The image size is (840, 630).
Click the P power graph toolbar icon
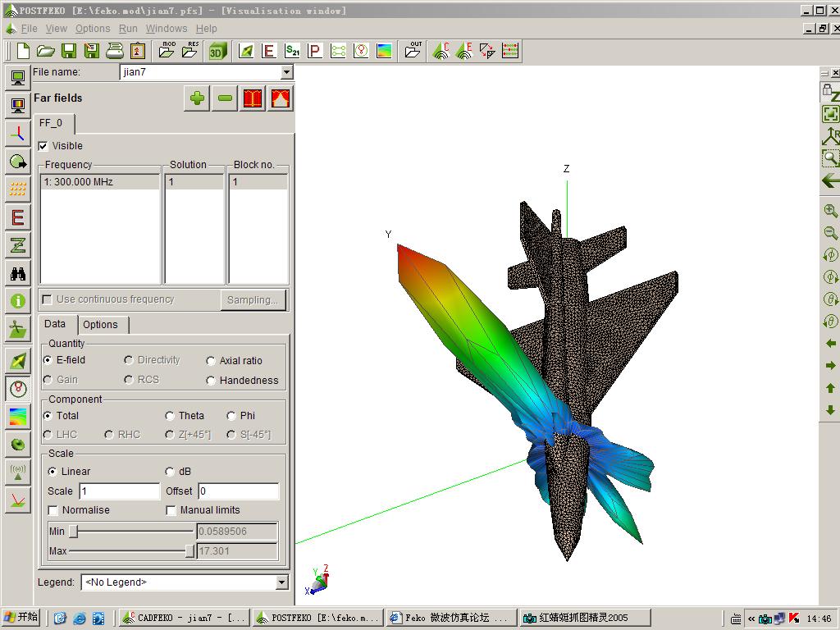[x=314, y=51]
